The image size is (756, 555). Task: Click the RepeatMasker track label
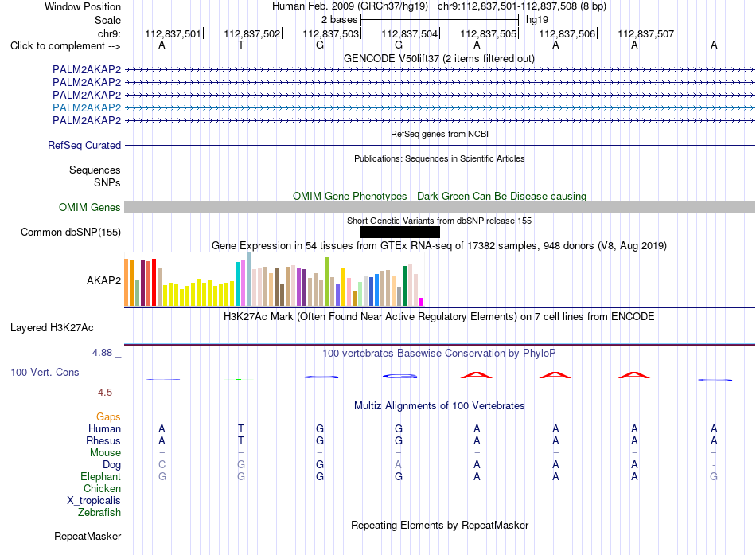88,536
